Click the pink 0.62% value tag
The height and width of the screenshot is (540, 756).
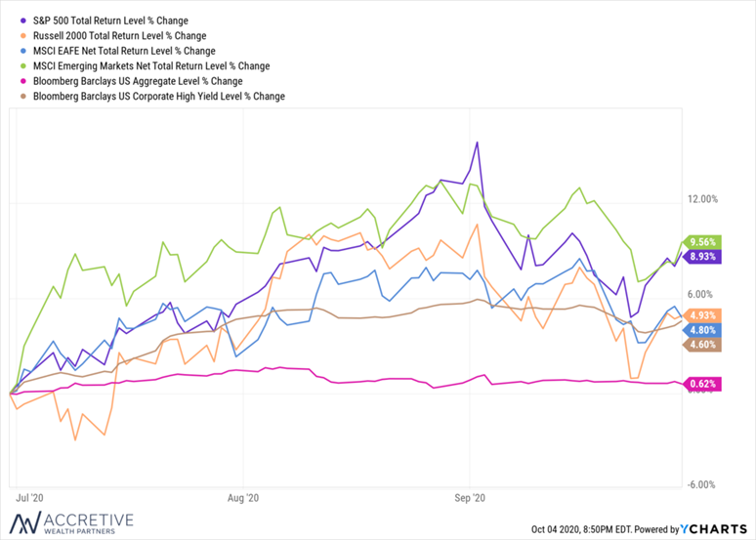click(x=705, y=384)
